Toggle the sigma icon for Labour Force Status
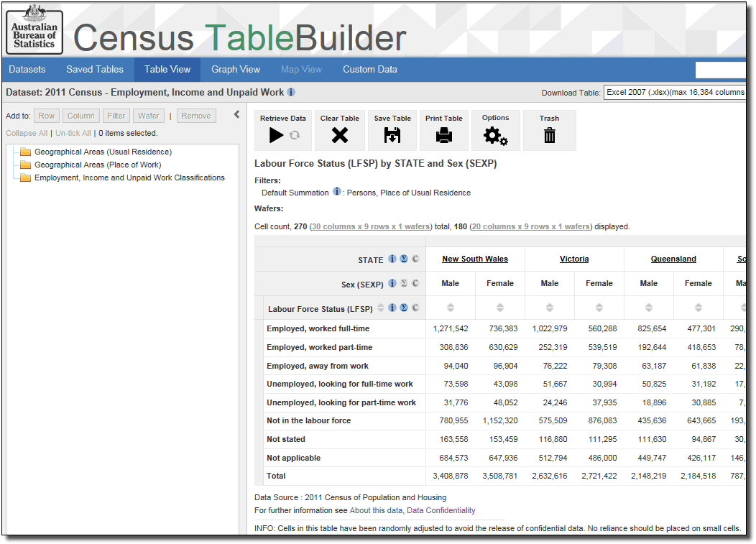Viewport: 756px width, 544px height. [x=404, y=308]
